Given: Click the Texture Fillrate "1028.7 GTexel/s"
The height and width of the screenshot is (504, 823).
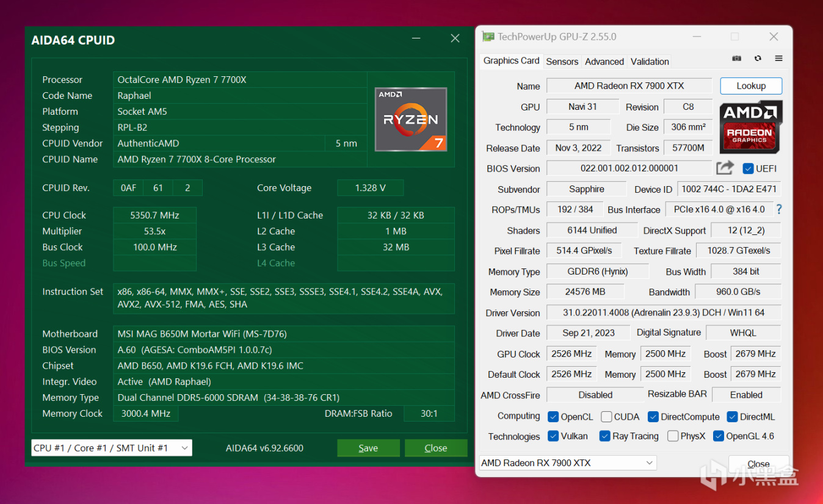Looking at the screenshot, I should click(x=739, y=251).
